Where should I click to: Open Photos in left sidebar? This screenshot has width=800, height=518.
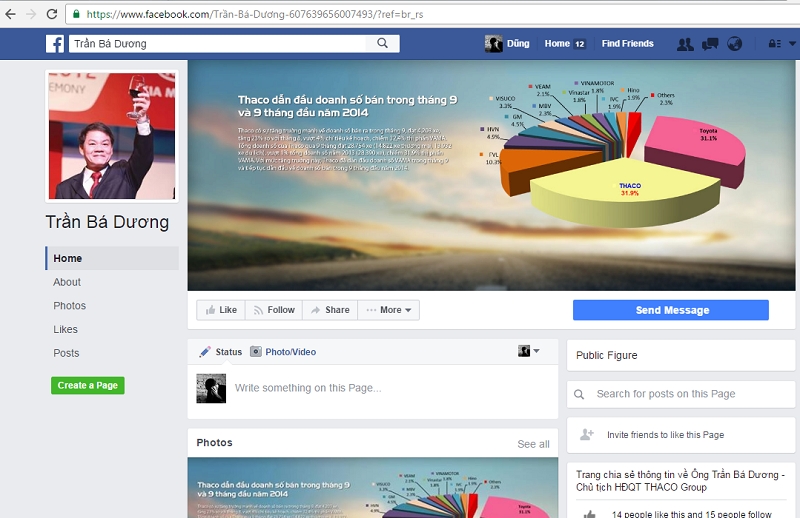pos(69,306)
